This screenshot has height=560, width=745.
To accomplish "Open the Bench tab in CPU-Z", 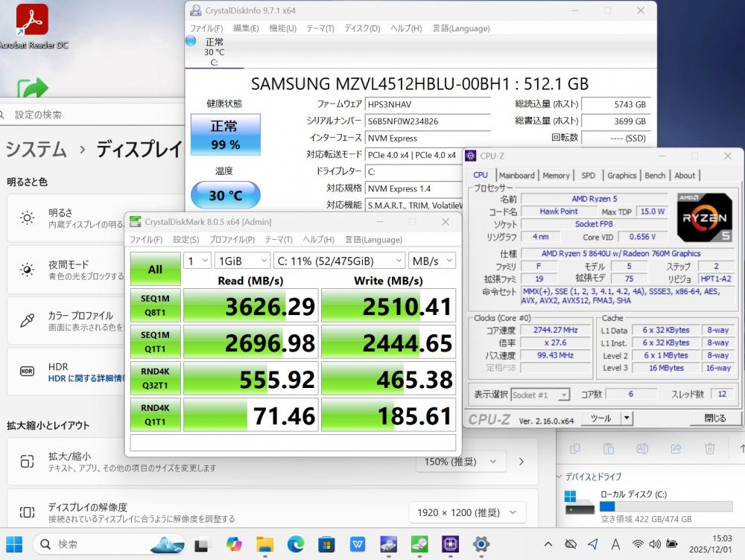I will tap(655, 176).
